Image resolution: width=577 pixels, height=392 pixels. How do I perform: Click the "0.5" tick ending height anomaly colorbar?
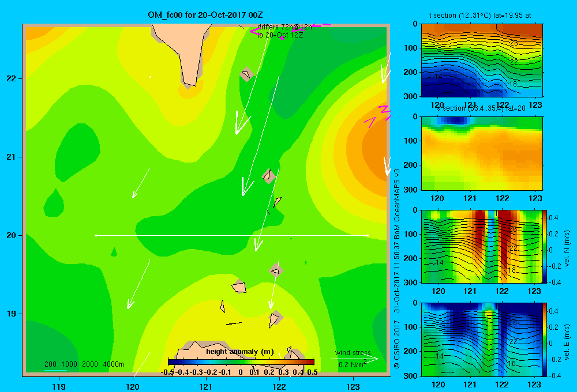tap(312, 372)
